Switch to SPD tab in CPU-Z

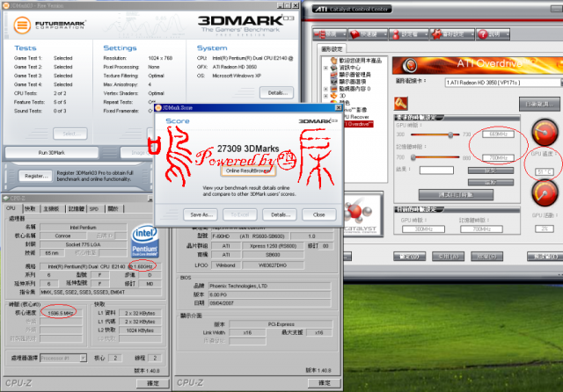coord(94,208)
